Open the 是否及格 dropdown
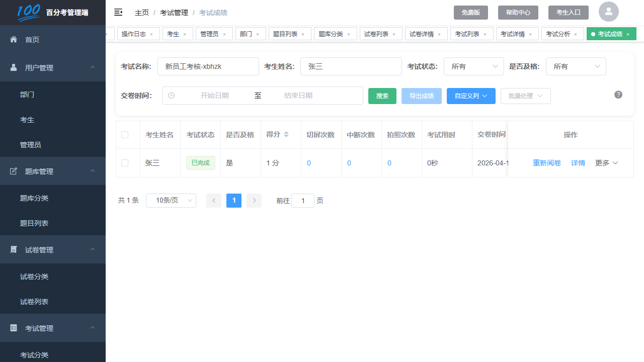The image size is (644, 362). pos(576,66)
